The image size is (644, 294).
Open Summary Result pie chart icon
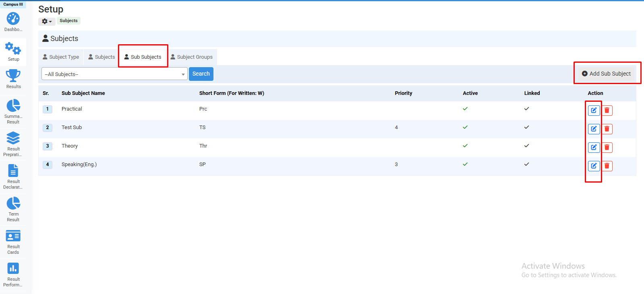[x=13, y=105]
